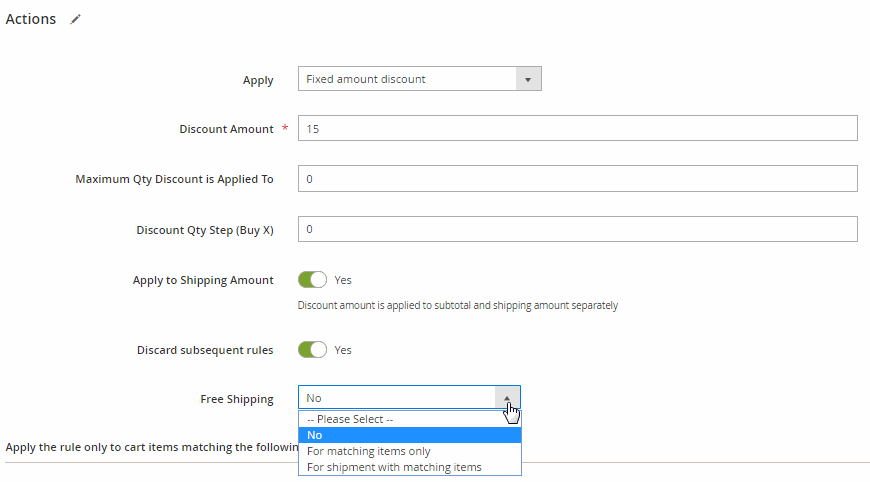This screenshot has height=482, width=870.
Task: Disable the Apply to Shipping Amount toggle
Action: (x=313, y=280)
